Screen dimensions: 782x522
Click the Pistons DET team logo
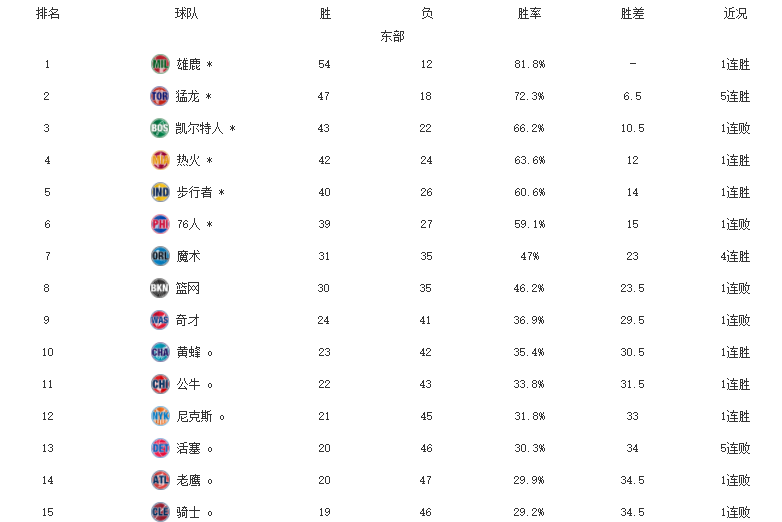[x=160, y=448]
